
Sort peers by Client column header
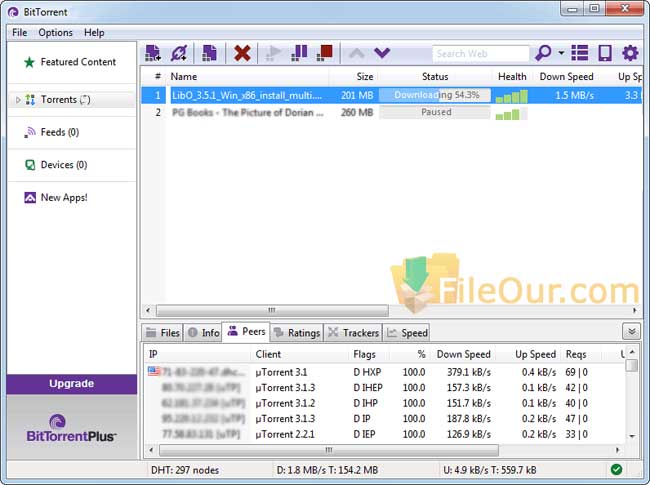[x=300, y=354]
